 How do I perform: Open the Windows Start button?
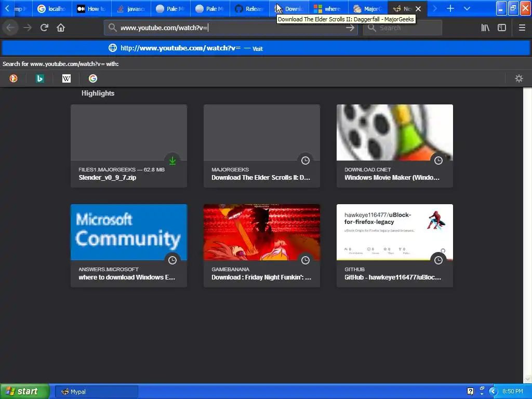coord(24,392)
